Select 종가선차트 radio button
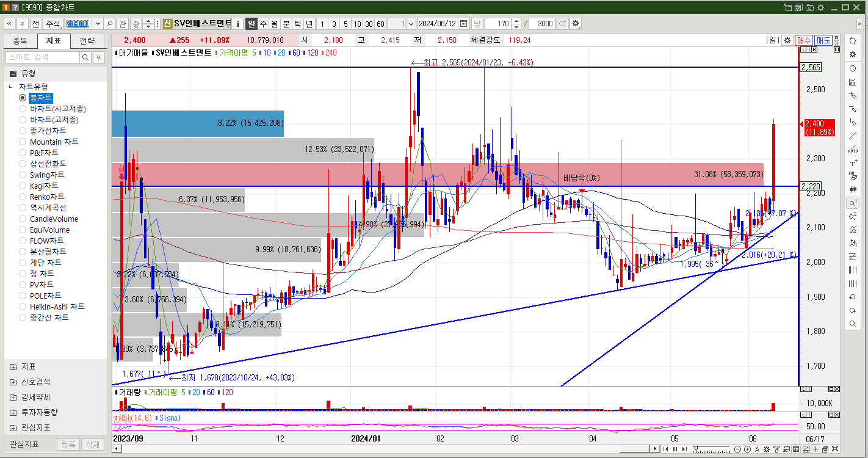 23,131
